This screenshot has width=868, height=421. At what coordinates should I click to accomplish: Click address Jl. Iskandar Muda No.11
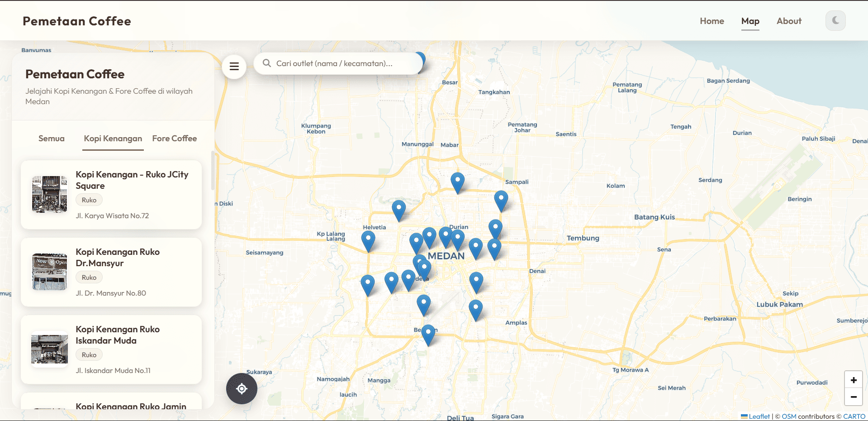[113, 371]
